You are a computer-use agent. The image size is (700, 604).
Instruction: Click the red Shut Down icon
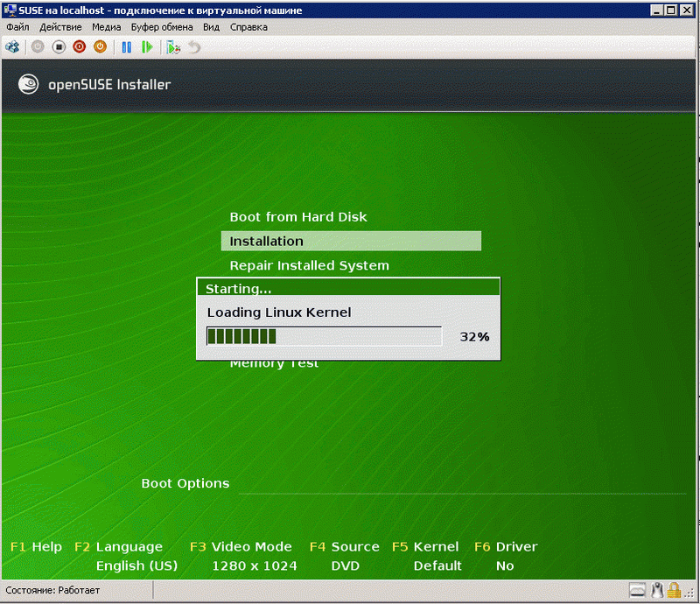[x=80, y=47]
